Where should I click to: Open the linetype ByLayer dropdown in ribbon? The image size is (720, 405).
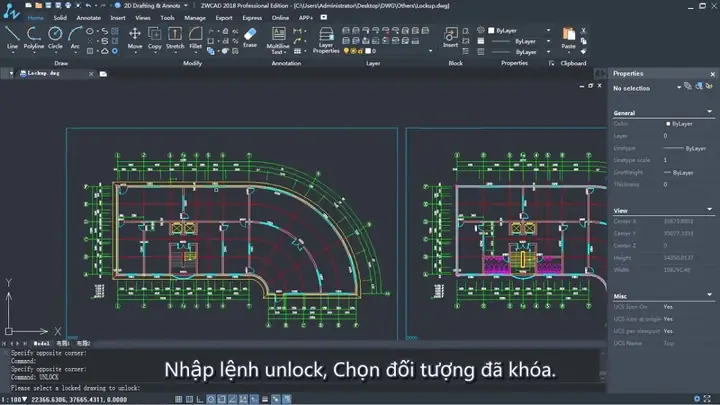(x=548, y=41)
